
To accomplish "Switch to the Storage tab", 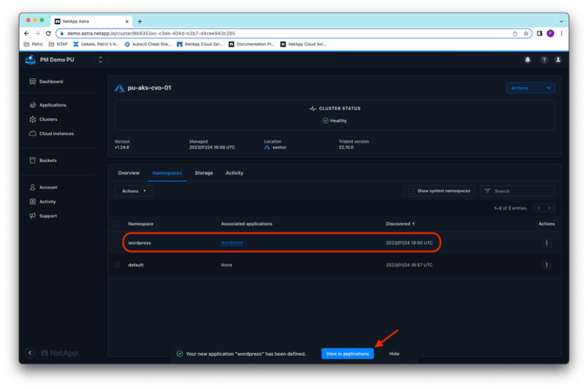I will click(203, 173).
